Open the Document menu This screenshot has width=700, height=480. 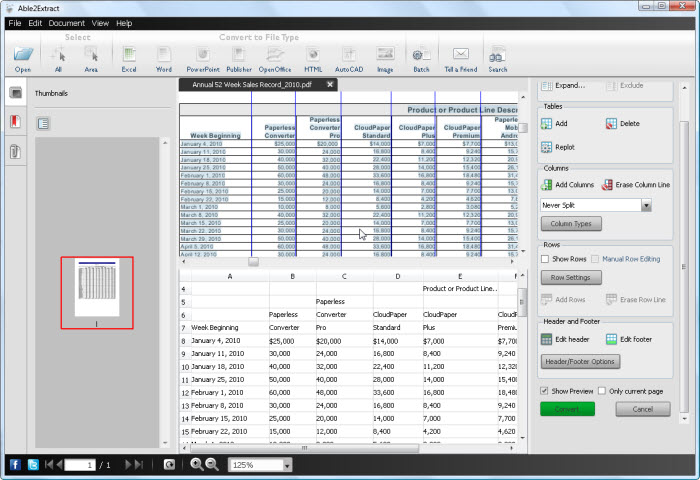(x=67, y=23)
